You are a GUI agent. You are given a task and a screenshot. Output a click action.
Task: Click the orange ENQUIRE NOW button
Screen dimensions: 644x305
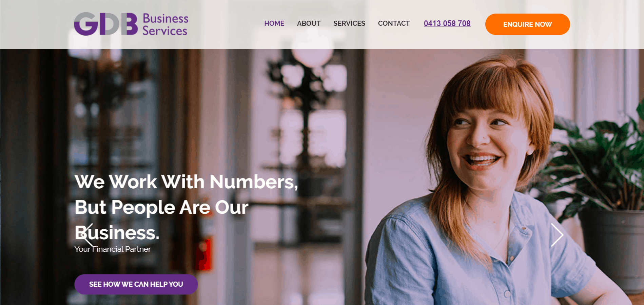(x=527, y=24)
